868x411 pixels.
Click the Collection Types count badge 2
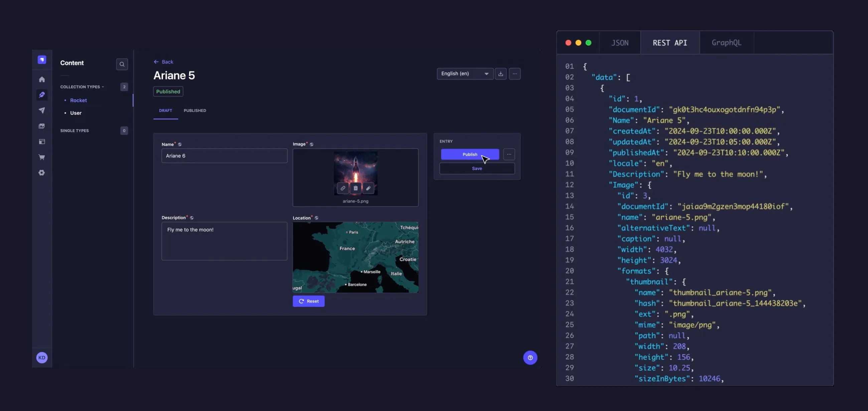(124, 87)
